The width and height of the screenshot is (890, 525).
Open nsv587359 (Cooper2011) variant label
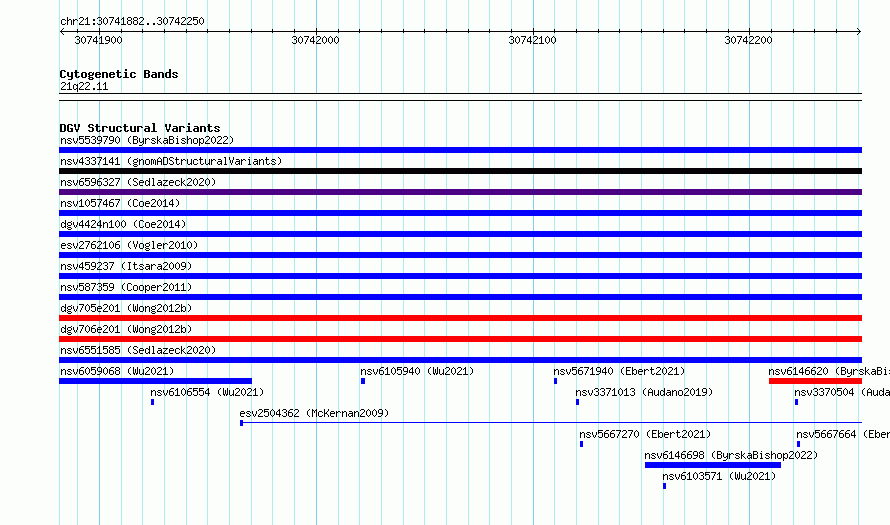click(x=126, y=287)
